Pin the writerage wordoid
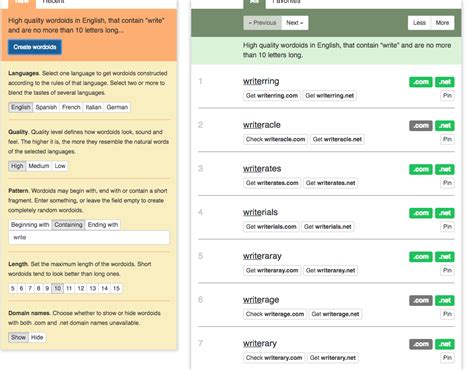 447,314
